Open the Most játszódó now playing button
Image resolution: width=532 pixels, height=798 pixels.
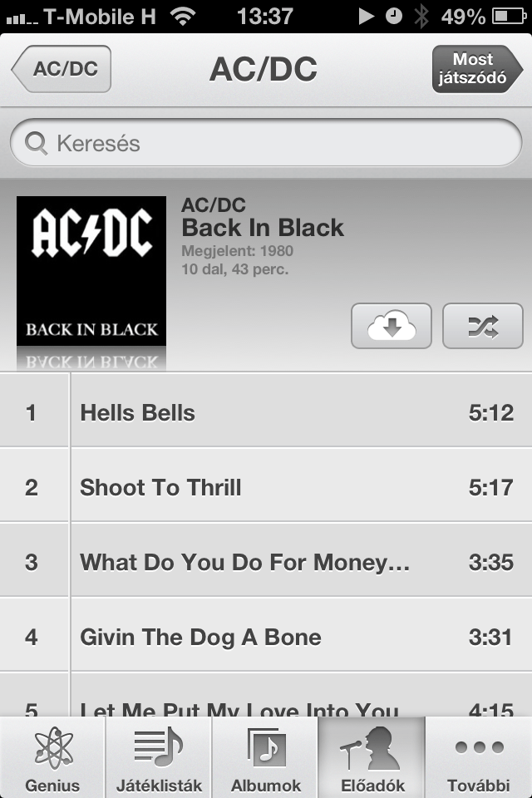coord(477,69)
